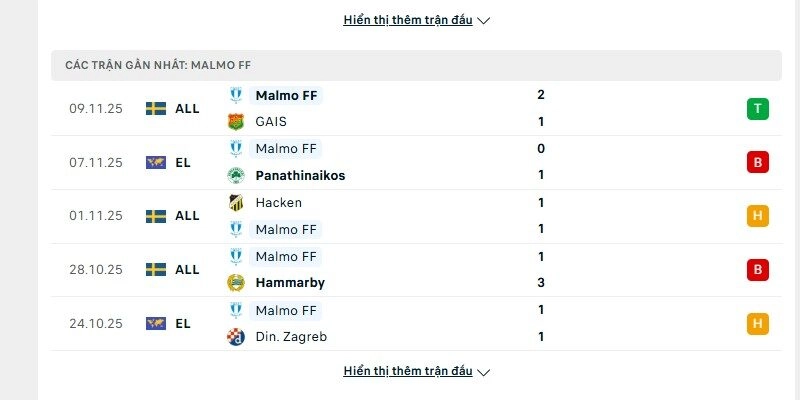Click Malmo FF crest in 09.11.25 match
The width and height of the screenshot is (800, 400).
(x=236, y=96)
